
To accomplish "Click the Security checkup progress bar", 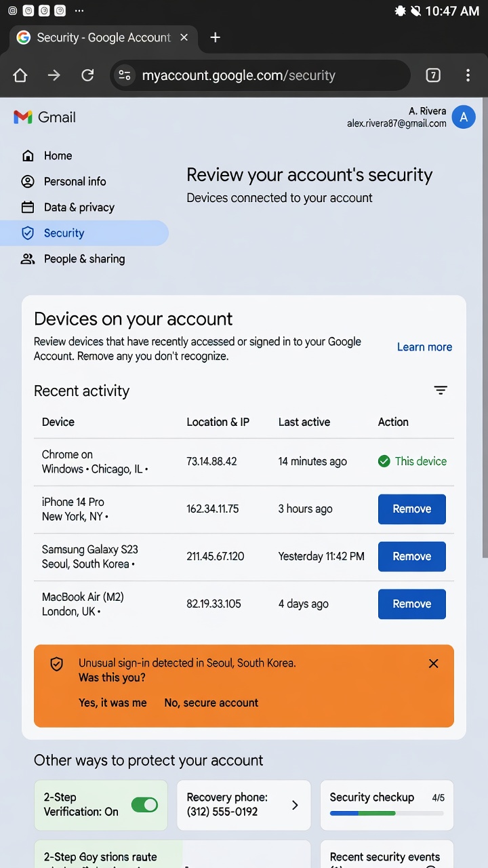I will tap(386, 813).
